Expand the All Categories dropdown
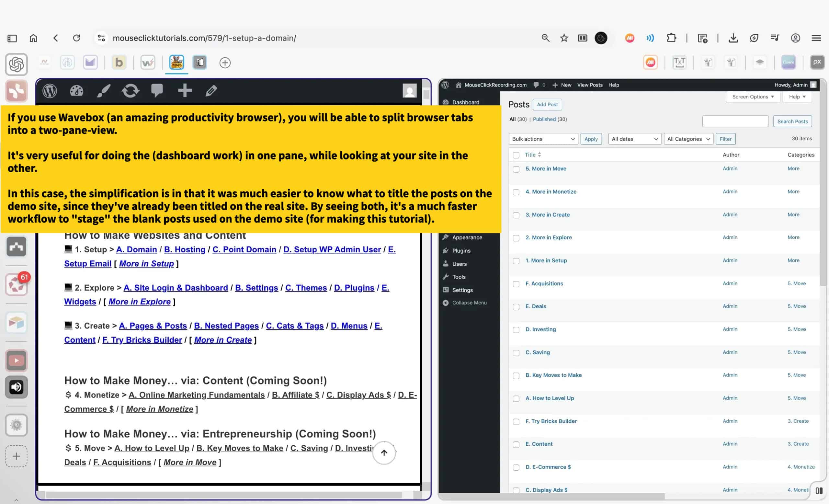The height and width of the screenshot is (504, 829). pos(688,139)
